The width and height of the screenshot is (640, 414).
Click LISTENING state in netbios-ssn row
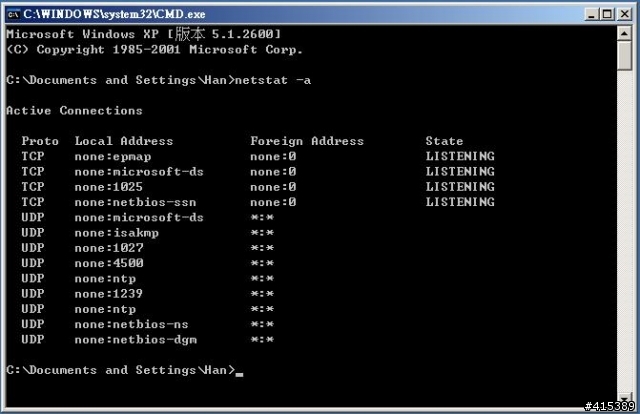point(460,202)
